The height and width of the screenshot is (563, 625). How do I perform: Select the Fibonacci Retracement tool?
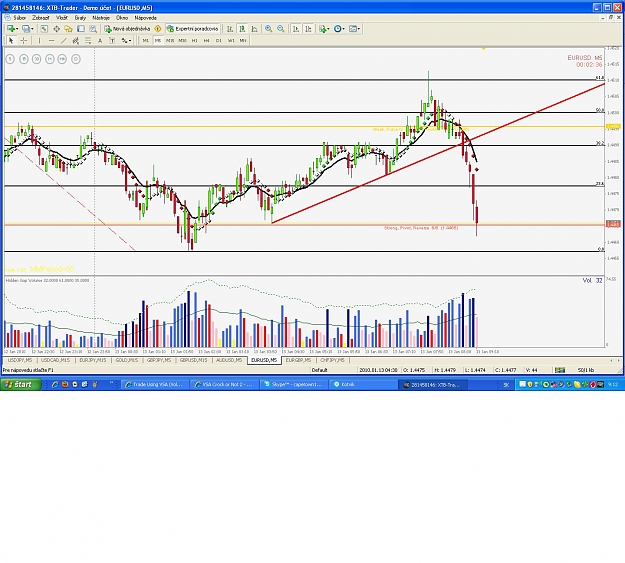point(88,40)
